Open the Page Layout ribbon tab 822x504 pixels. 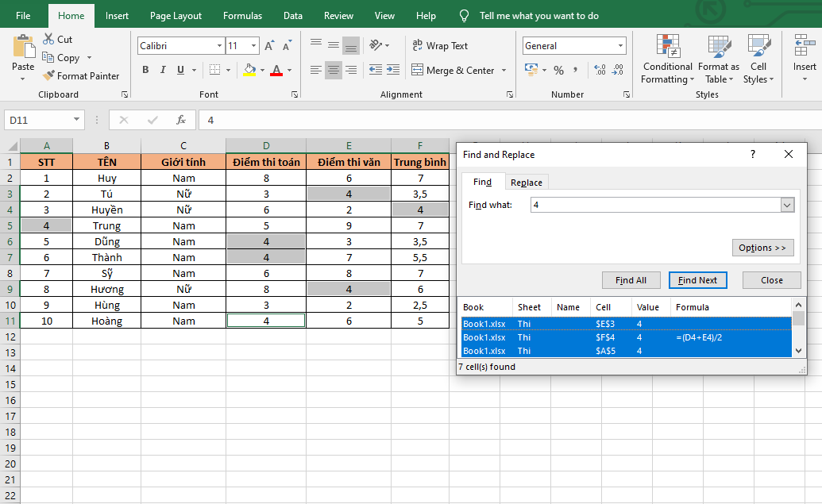(176, 16)
